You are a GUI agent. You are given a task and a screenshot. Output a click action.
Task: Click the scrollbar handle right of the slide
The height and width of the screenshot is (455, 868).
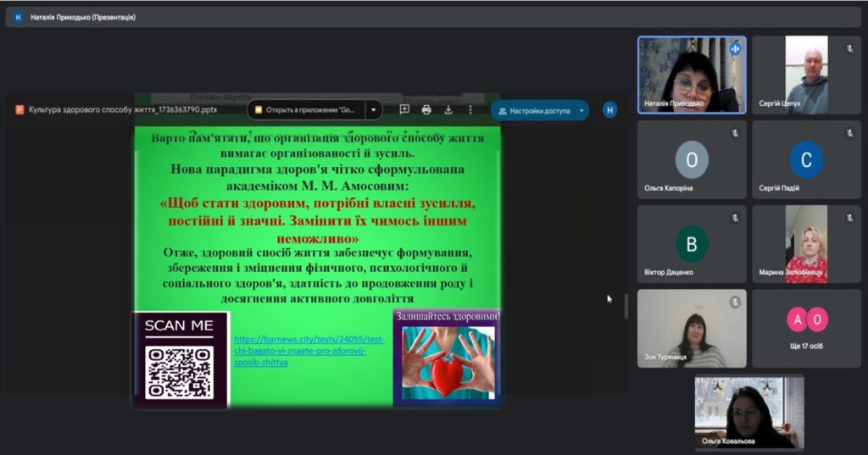pyautogui.click(x=626, y=306)
